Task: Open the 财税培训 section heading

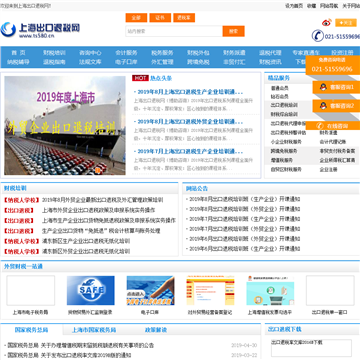Action: (x=15, y=188)
